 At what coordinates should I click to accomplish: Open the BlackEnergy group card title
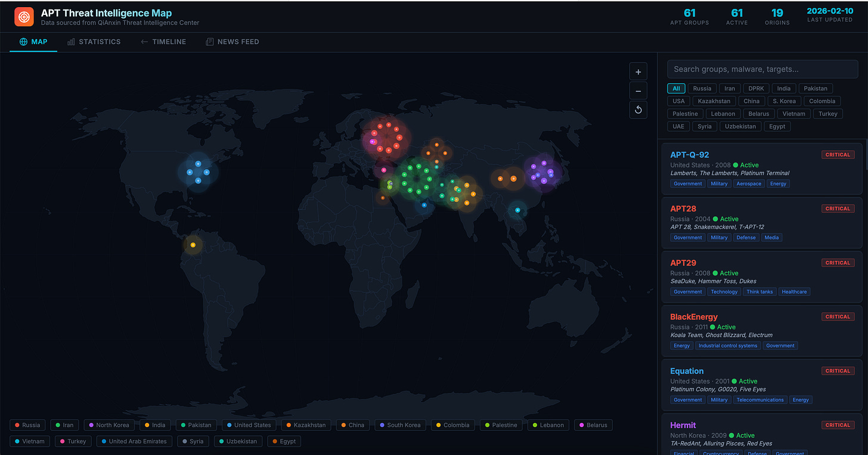pos(694,317)
